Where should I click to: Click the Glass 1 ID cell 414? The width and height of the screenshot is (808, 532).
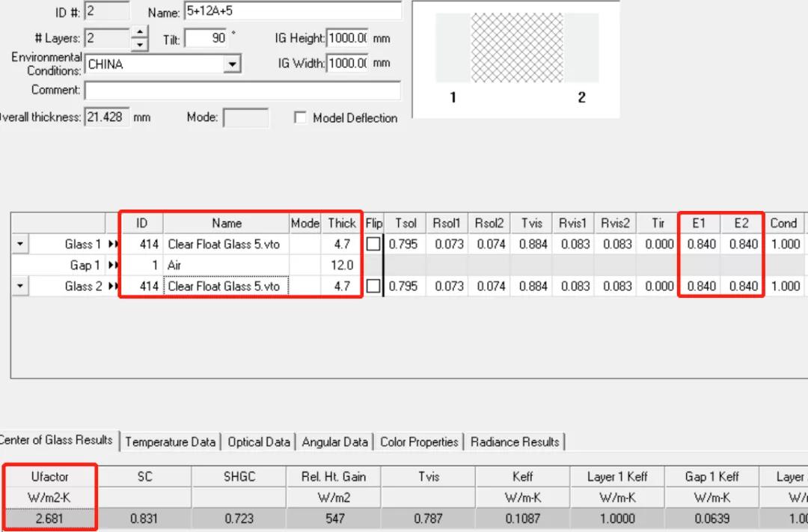(141, 244)
